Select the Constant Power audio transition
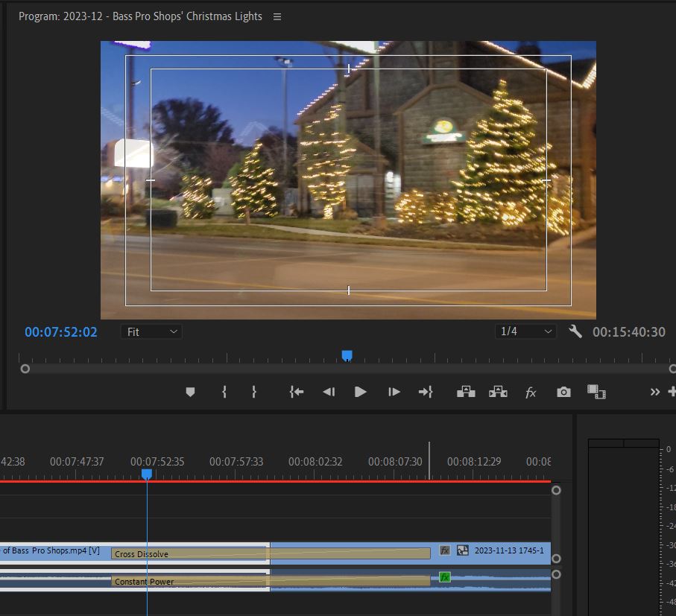Screen dimensions: 676x616 [x=271, y=581]
